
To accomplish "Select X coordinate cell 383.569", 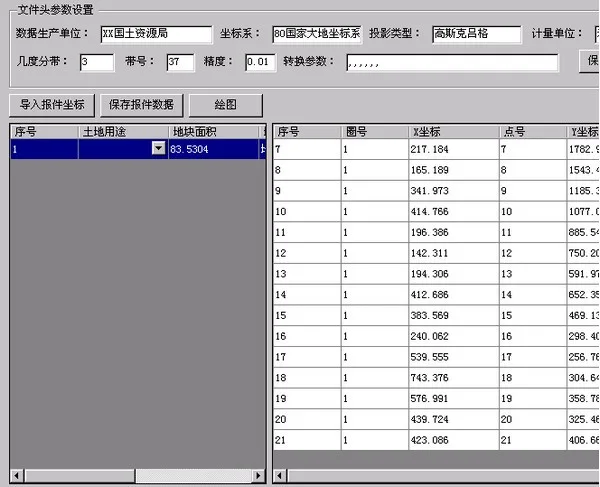I will coord(454,315).
